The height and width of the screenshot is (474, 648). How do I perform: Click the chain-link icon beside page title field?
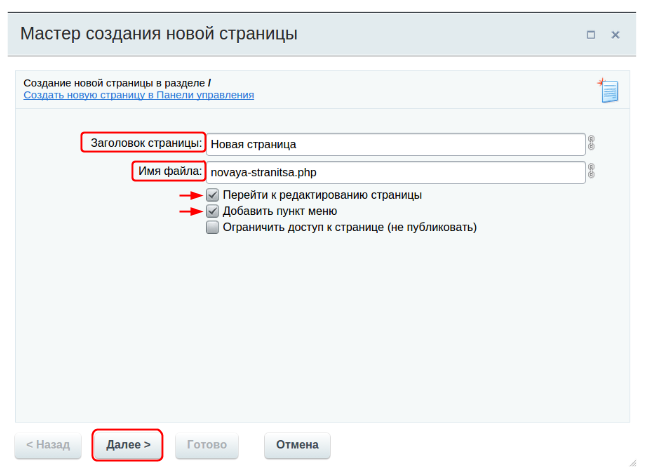[591, 143]
